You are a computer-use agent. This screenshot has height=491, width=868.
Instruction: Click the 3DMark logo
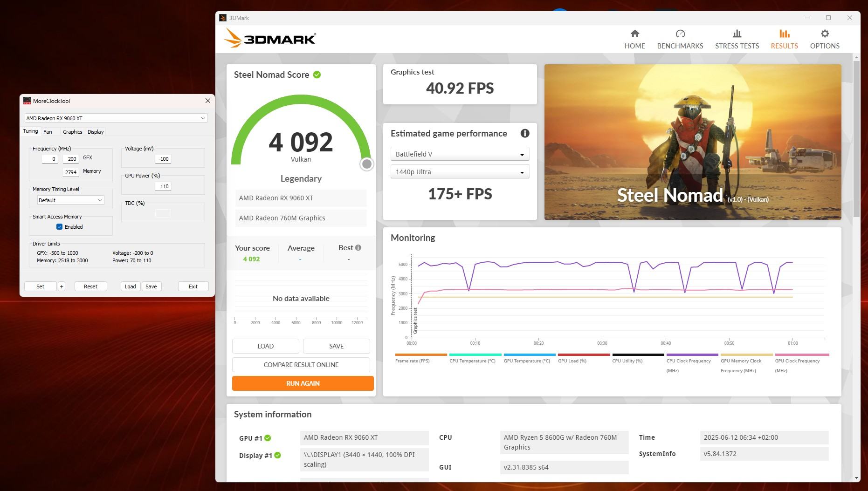point(270,38)
